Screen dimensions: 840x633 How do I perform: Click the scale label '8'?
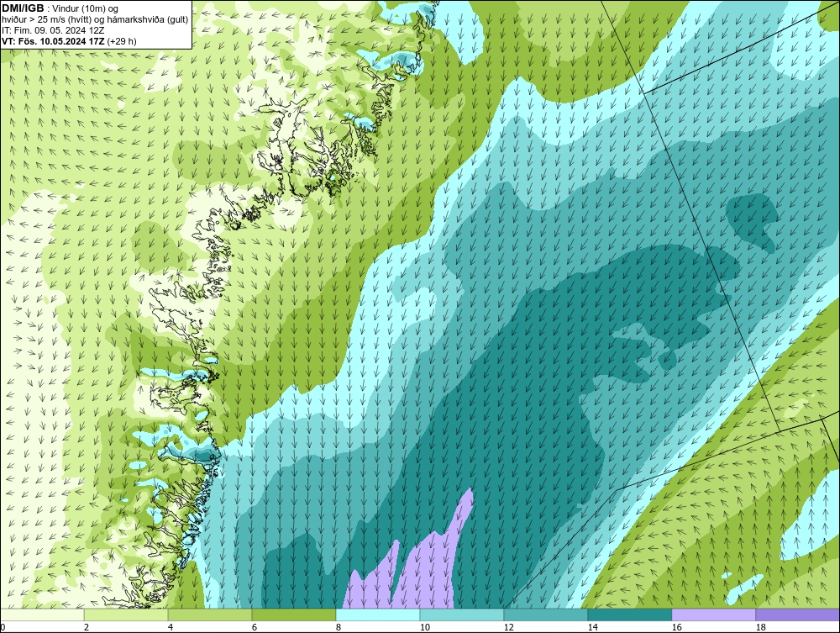[339, 627]
